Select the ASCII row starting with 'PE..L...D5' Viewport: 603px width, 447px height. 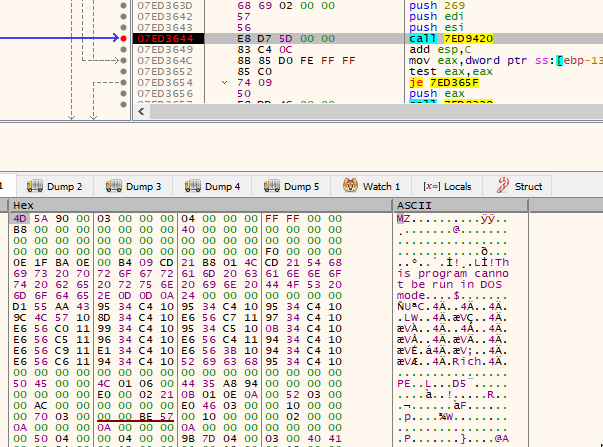453,384
